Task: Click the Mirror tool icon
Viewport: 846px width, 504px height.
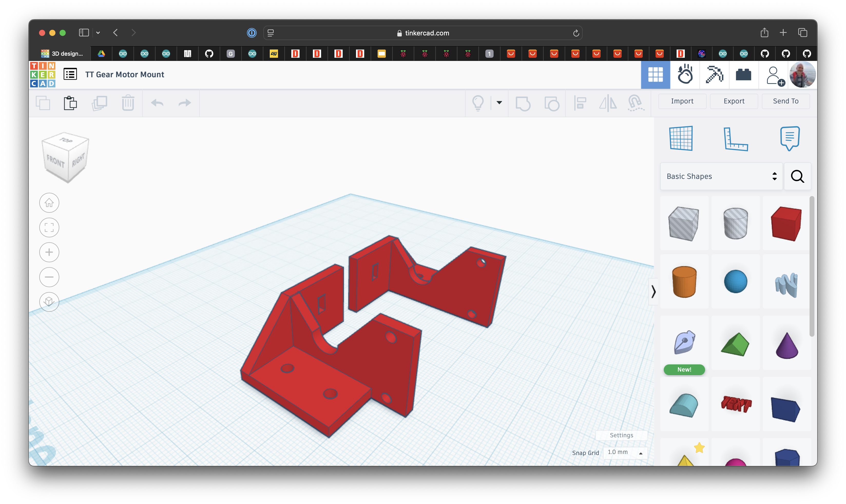Action: coord(608,103)
